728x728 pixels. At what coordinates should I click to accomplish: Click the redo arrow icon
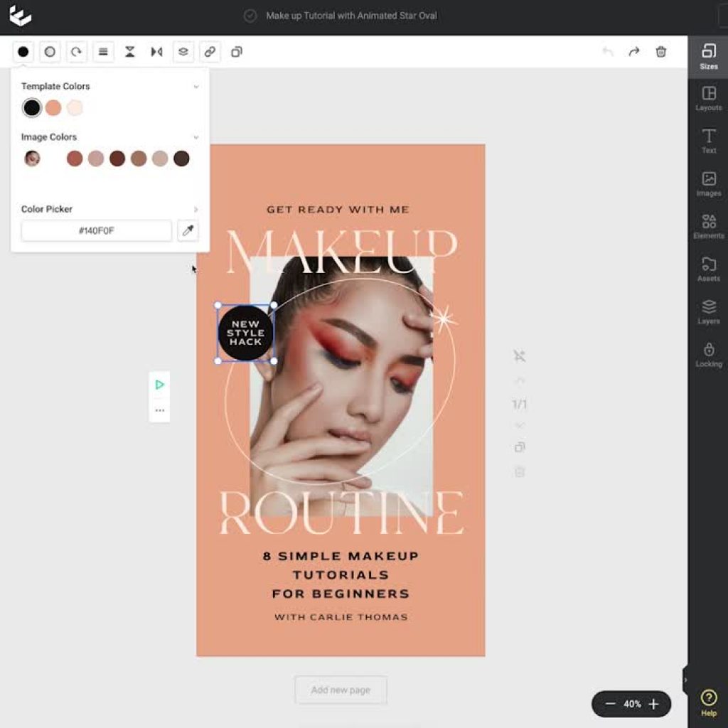click(634, 52)
